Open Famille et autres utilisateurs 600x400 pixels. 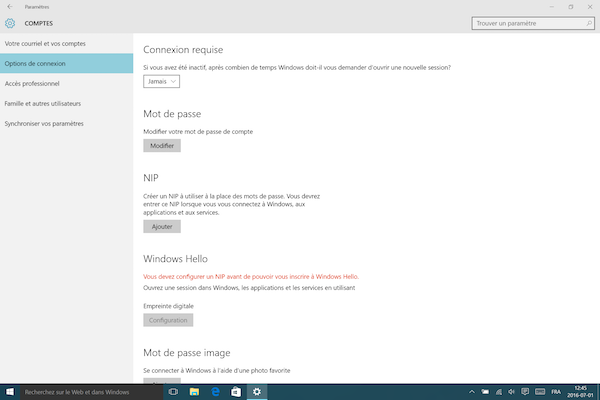67,103
